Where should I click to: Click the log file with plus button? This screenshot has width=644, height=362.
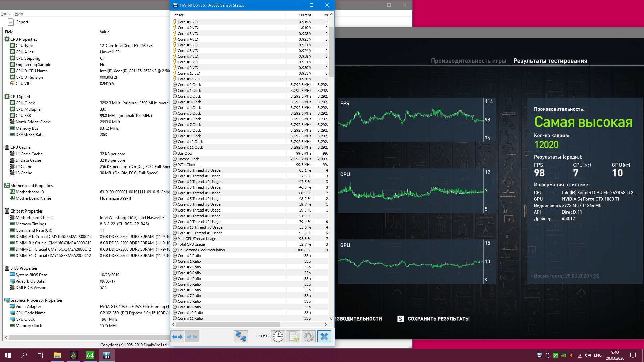(293, 337)
